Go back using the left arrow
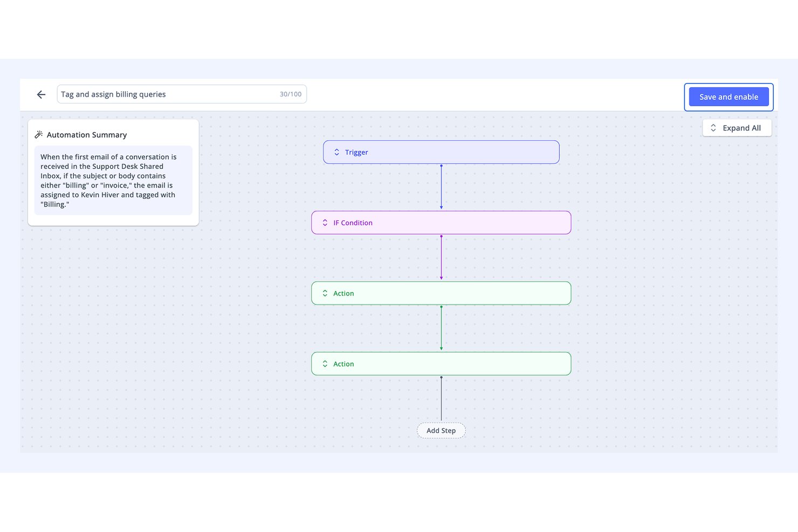The width and height of the screenshot is (798, 532). (x=41, y=94)
